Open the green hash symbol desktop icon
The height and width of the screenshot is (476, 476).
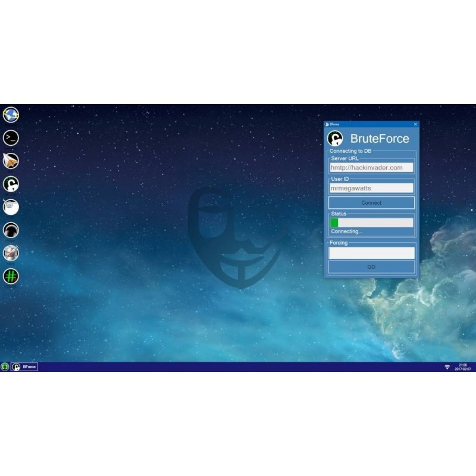coord(11,275)
